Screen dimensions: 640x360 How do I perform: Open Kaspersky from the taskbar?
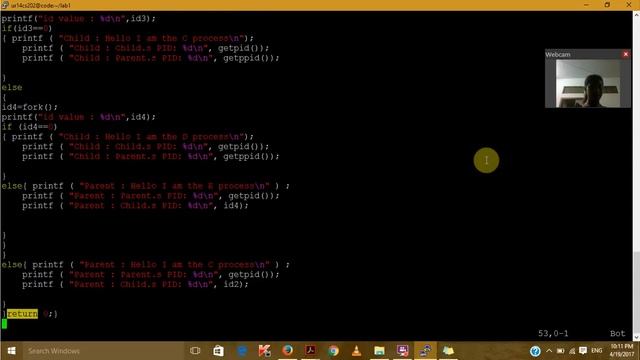(264, 351)
